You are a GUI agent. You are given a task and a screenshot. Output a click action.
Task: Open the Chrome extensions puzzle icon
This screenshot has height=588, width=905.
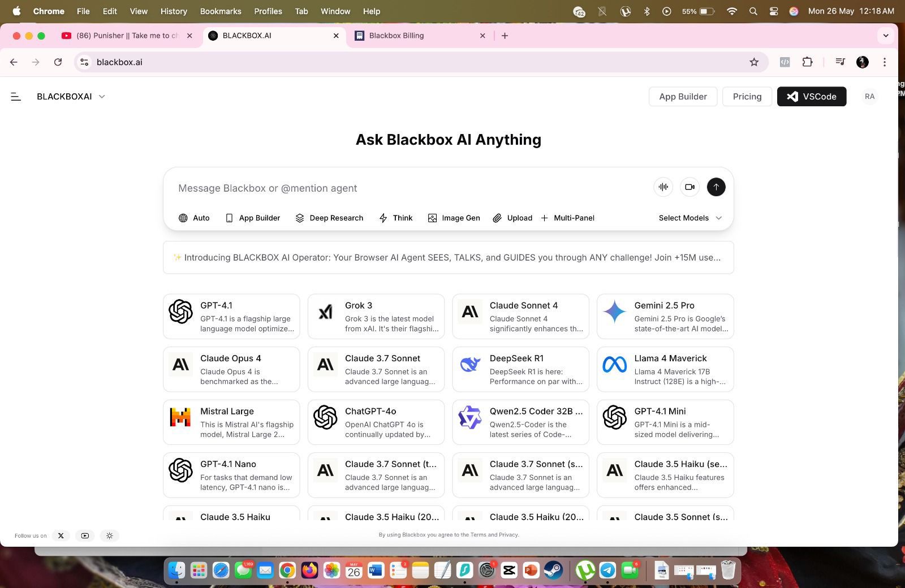click(808, 62)
